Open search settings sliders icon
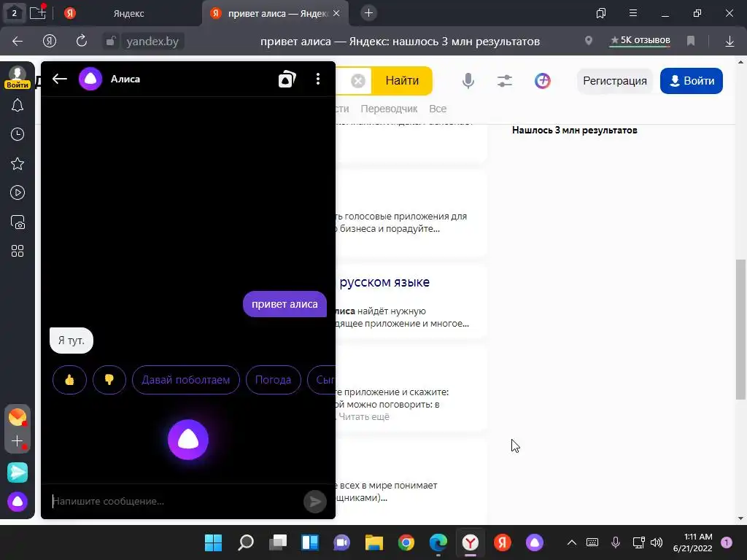The height and width of the screenshot is (560, 747). click(x=505, y=80)
